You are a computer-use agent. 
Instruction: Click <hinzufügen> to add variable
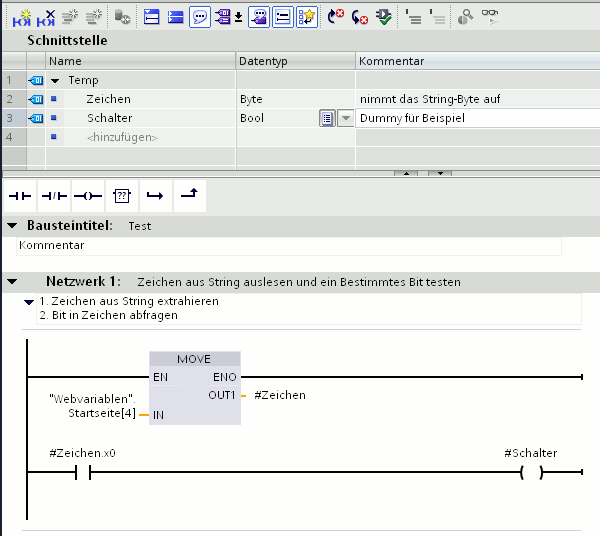click(x=122, y=137)
